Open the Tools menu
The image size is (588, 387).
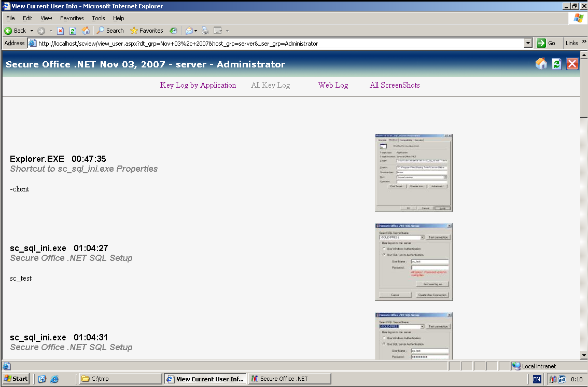[99, 18]
